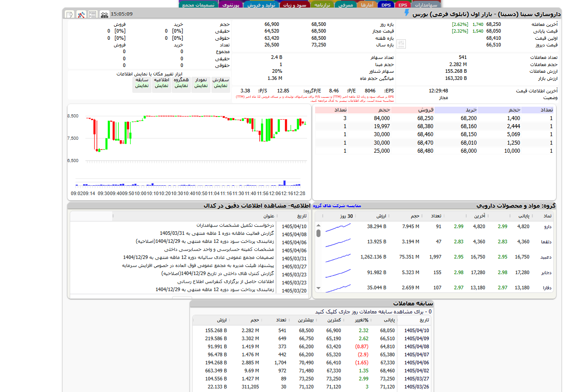Open announcement اطلاعات حاصل از برگزاری کنفرانس اطلاع رسانی
569x392 pixels.
click(x=226, y=281)
